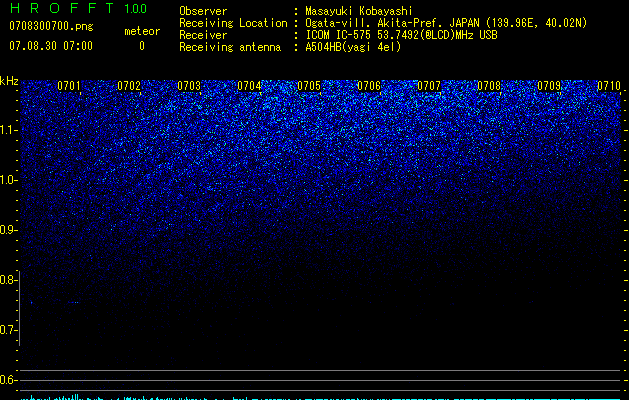The width and height of the screenshot is (629, 400).
Task: Click the 1.0 kHz axis label
Action: click(7, 180)
